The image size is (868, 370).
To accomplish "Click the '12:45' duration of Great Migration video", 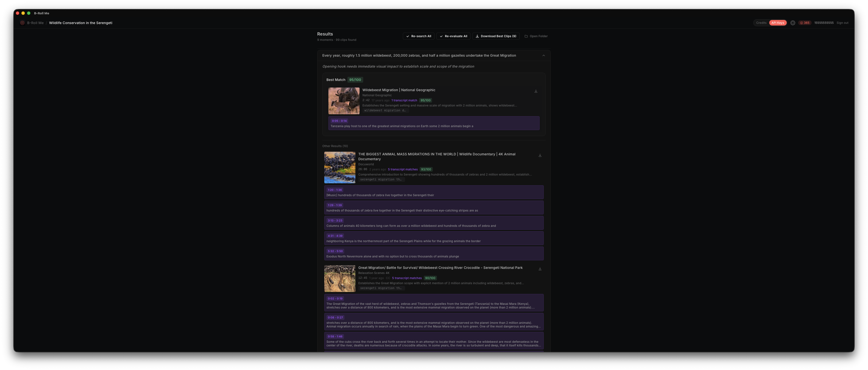I will click(362, 278).
